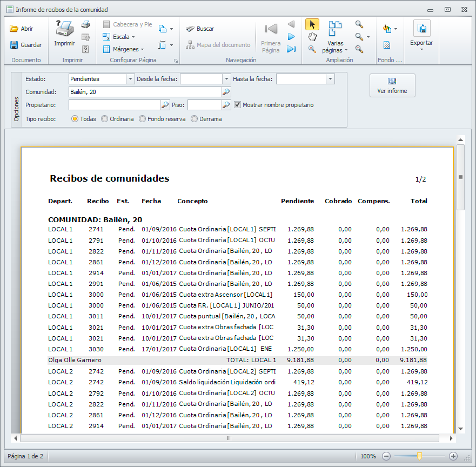This screenshot has width=476, height=467.
Task: Jump to last page icon
Action: point(291,49)
